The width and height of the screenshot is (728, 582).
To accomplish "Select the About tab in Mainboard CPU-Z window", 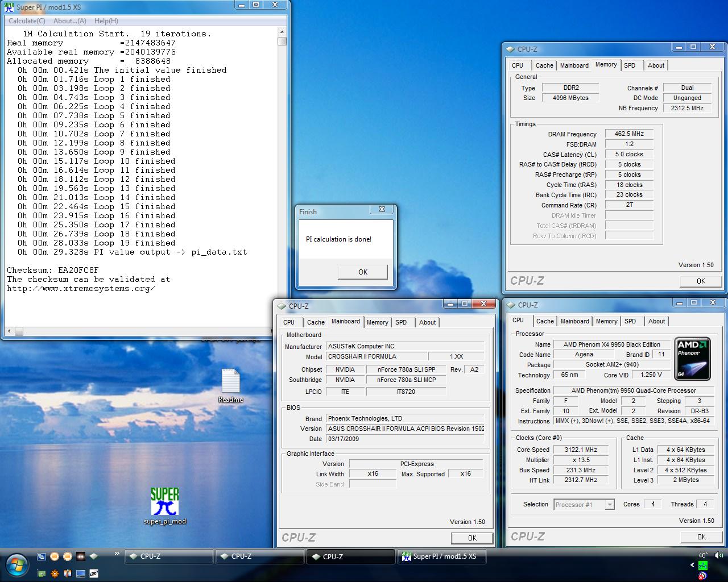I will [427, 322].
